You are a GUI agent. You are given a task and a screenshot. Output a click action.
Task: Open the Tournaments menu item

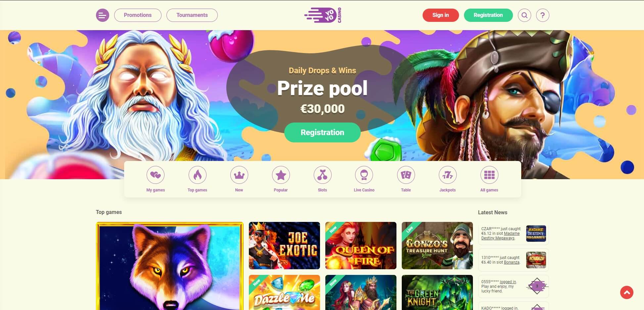[192, 15]
